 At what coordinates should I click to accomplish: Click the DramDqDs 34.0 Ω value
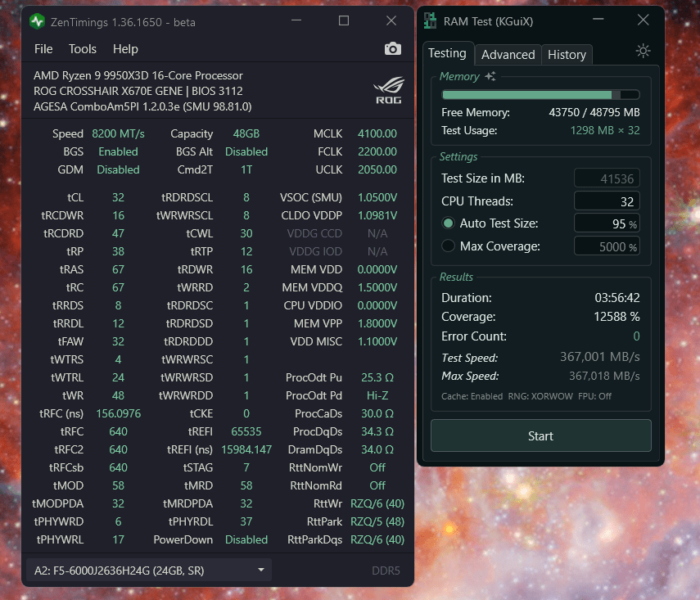(377, 449)
